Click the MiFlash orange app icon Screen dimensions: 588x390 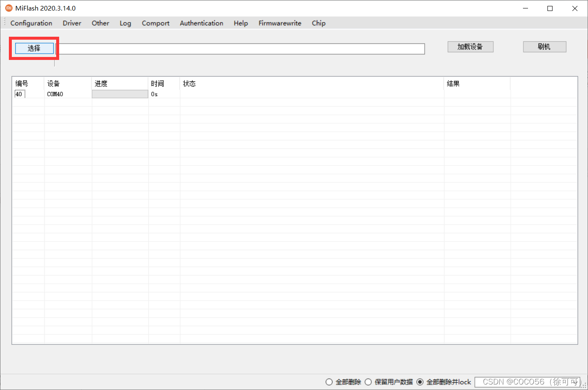pos(9,8)
